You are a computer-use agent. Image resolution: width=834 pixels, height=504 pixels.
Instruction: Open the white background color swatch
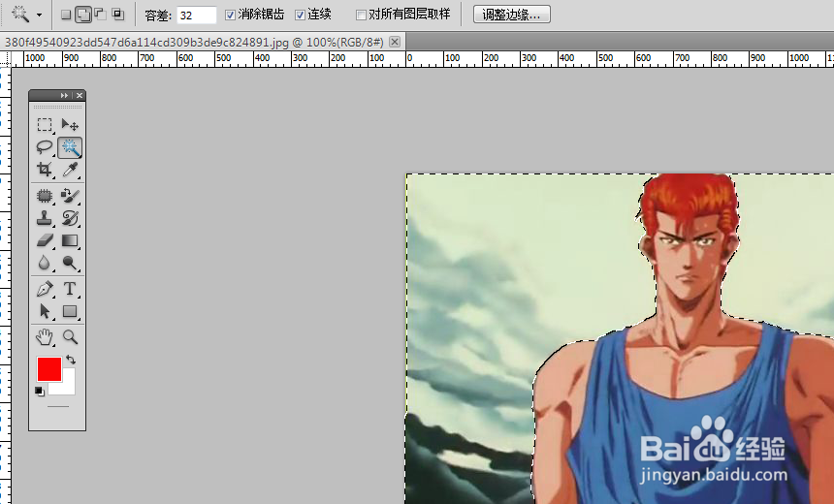(x=68, y=388)
